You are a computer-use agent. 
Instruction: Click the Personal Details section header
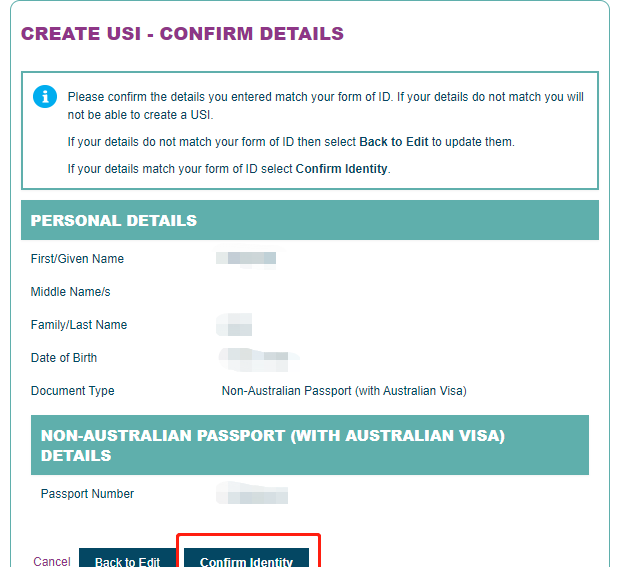point(310,220)
